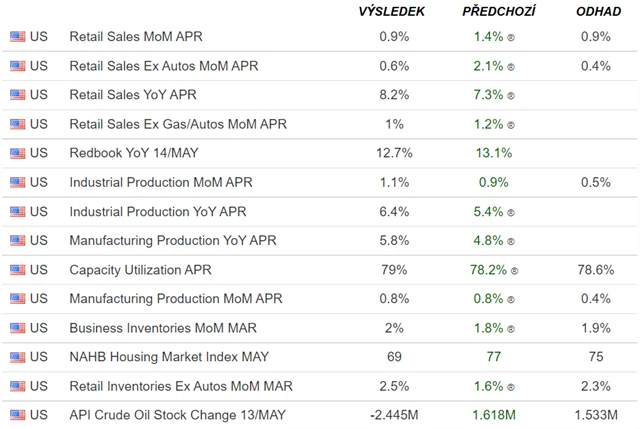Click the US flag next to Redbook YoY 14/MAY
The image size is (640, 429).
18,154
